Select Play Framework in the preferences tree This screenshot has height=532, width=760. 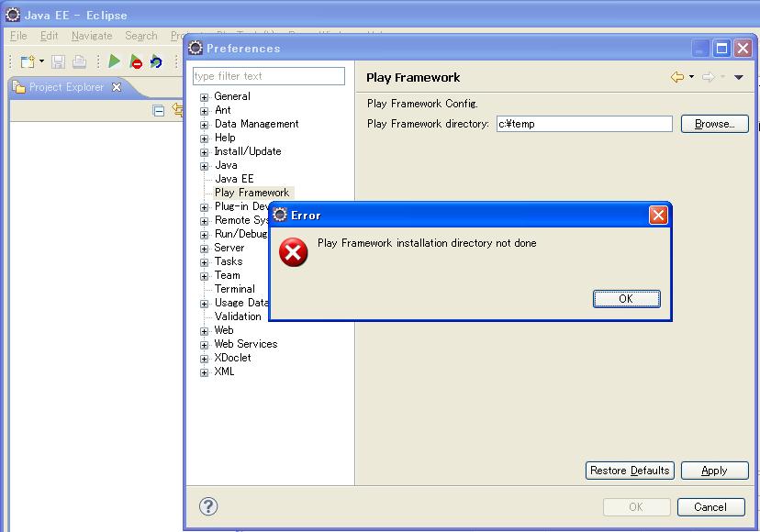coord(252,193)
